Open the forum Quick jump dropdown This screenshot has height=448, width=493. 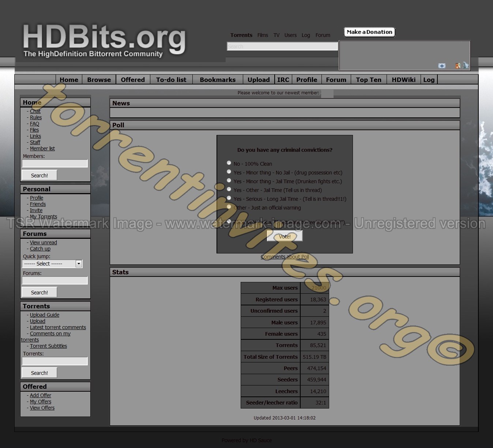coord(52,264)
